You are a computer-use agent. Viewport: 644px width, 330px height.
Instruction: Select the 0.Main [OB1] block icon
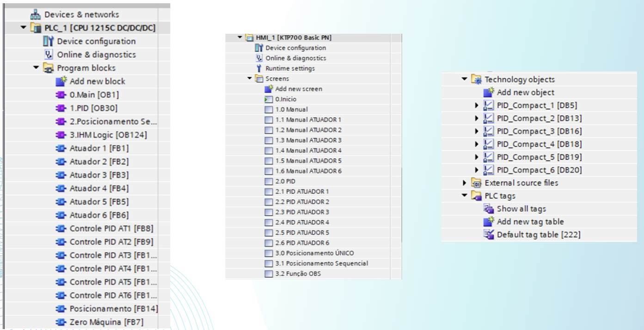coord(61,95)
